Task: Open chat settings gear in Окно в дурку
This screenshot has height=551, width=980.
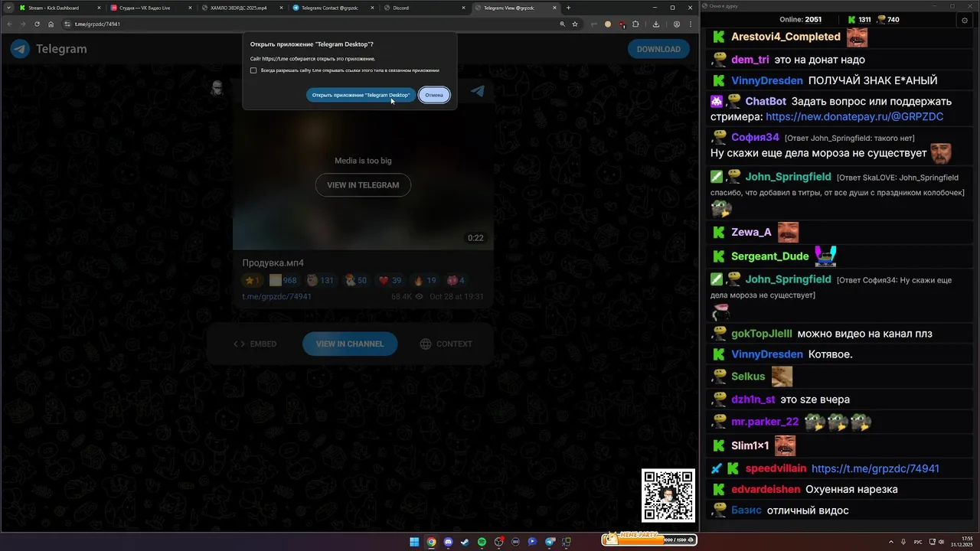Action: pyautogui.click(x=965, y=21)
